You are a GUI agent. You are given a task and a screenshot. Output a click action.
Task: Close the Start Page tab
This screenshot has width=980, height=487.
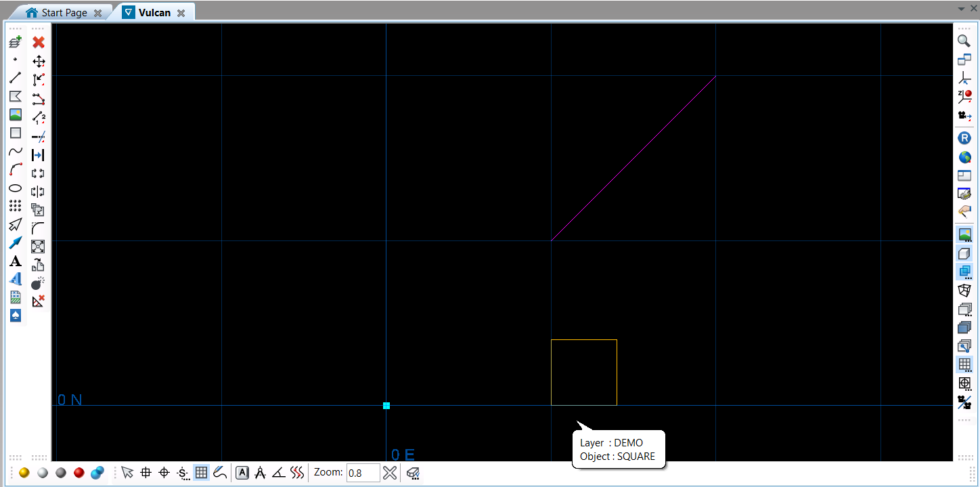click(98, 13)
